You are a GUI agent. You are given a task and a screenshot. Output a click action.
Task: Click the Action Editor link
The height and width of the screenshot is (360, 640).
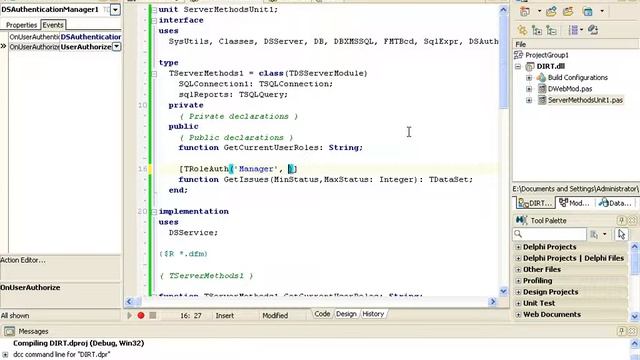pos(23,260)
